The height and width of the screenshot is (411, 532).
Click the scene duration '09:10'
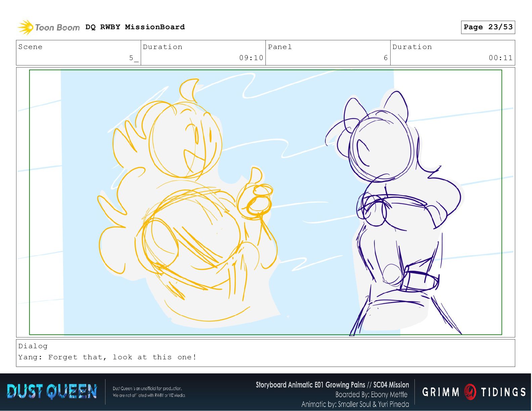tap(251, 58)
